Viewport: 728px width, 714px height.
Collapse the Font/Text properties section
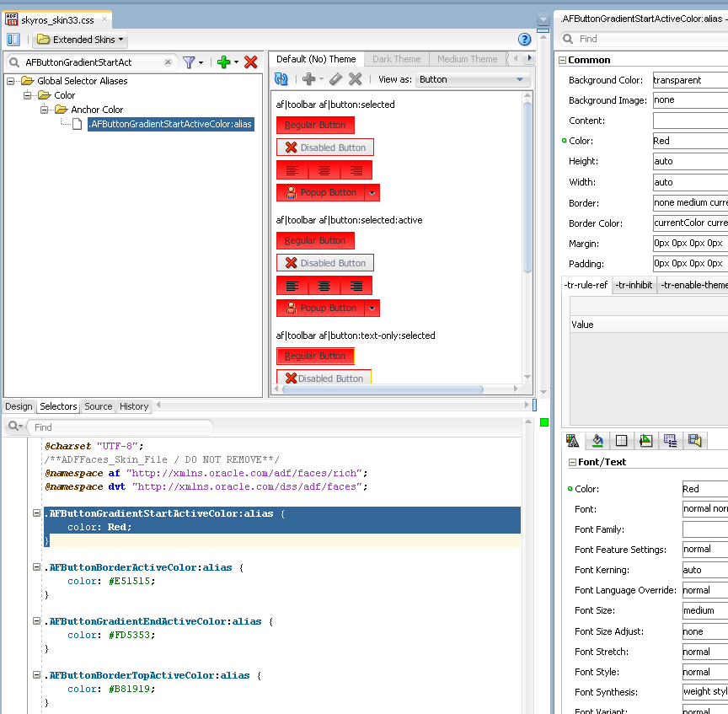click(572, 462)
